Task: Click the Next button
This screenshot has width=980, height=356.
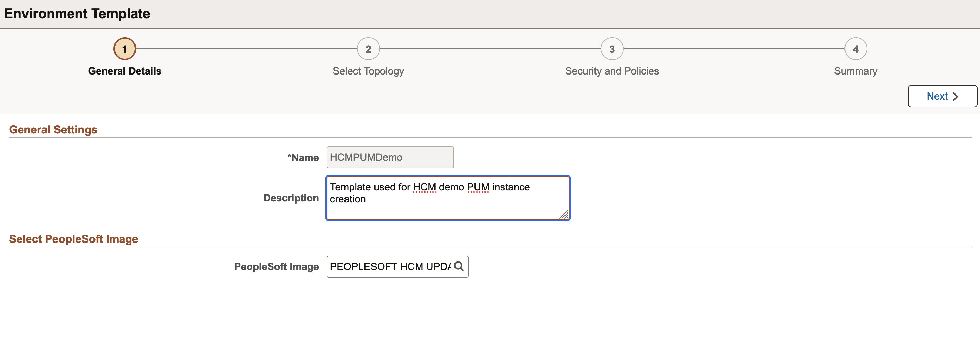Action: coord(942,96)
